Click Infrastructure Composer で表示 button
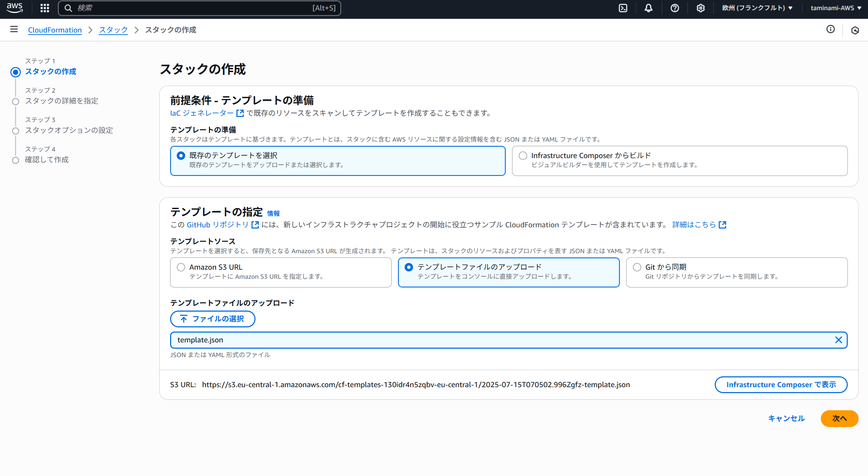 (x=781, y=385)
